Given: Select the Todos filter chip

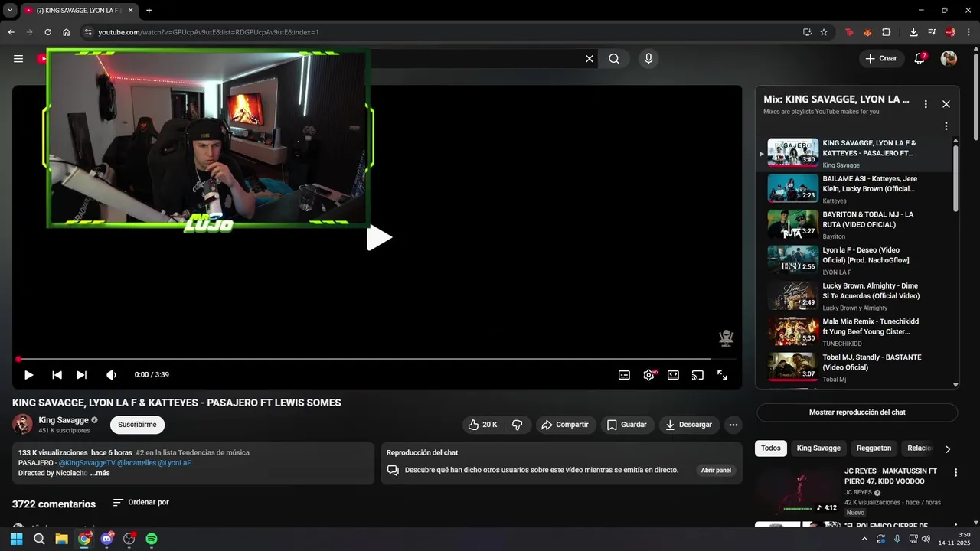Looking at the screenshot, I should (x=771, y=448).
